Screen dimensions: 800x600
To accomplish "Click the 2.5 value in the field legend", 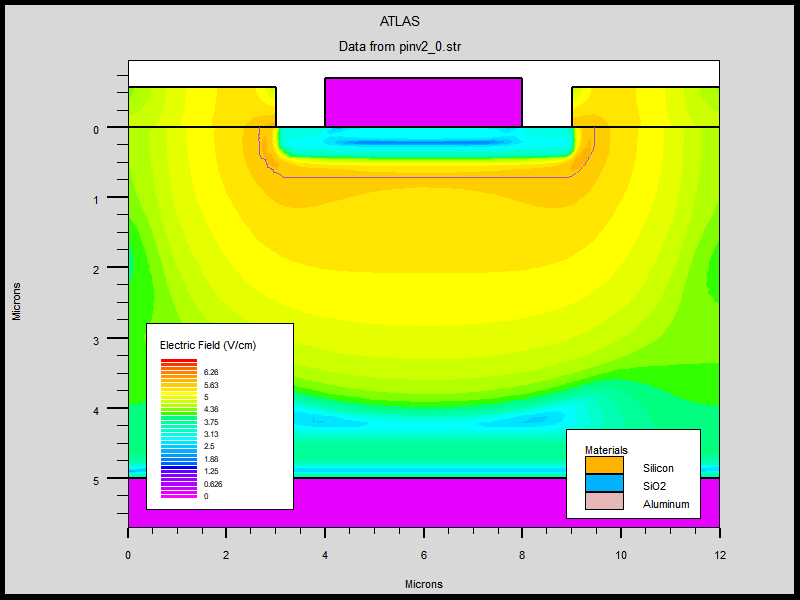I will click(x=209, y=446).
